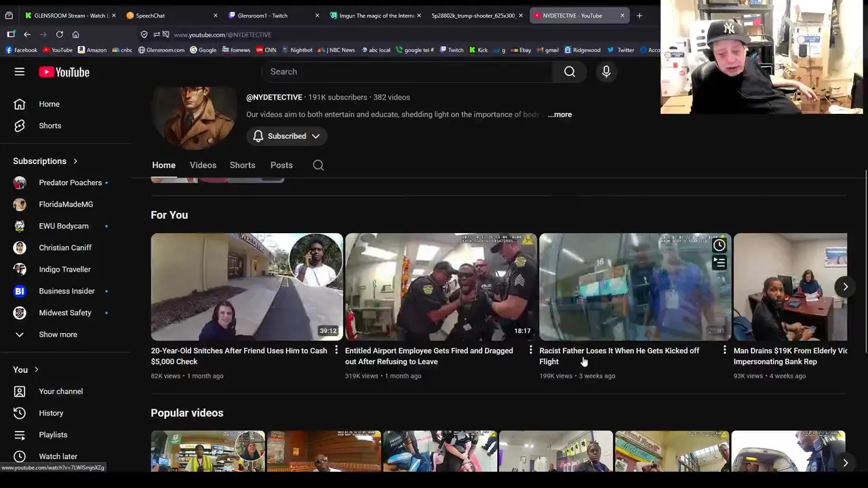This screenshot has height=488, width=868.
Task: Play the Racist Father video thumbnail
Action: click(x=635, y=287)
